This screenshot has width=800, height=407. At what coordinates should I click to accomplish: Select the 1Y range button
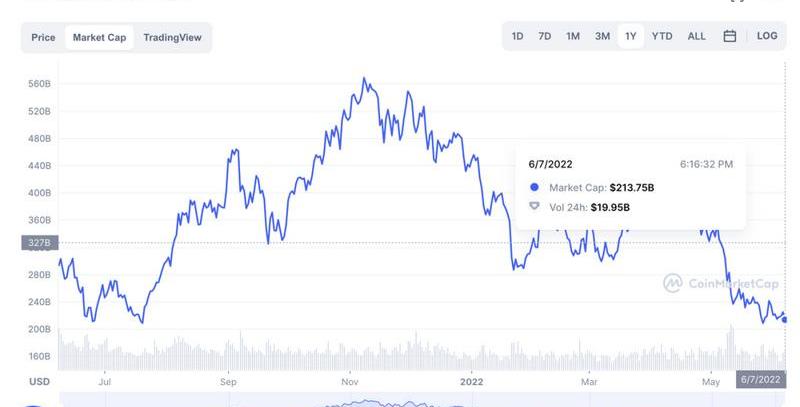coord(631,36)
